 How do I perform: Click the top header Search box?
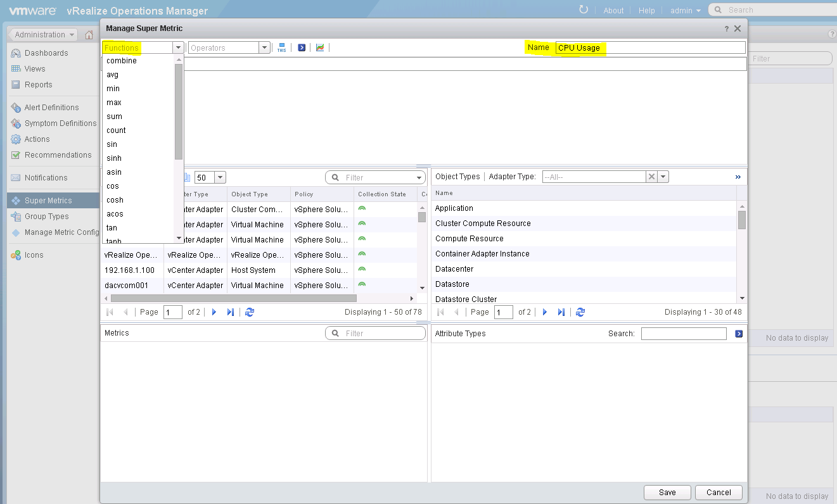tap(773, 10)
